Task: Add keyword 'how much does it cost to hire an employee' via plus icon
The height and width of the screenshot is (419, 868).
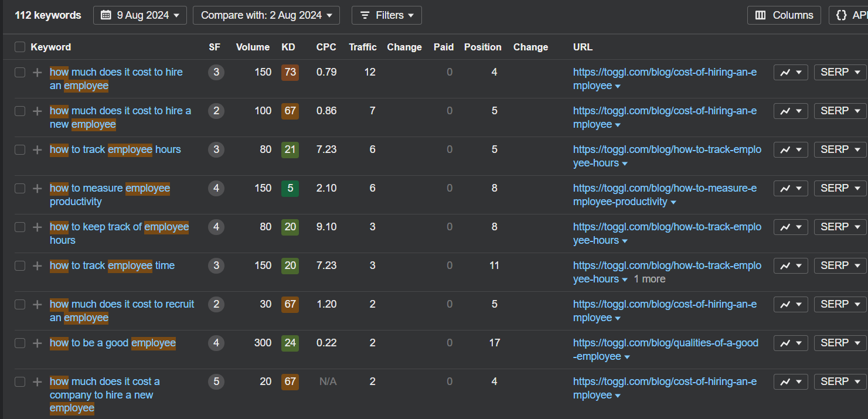Action: coord(38,72)
